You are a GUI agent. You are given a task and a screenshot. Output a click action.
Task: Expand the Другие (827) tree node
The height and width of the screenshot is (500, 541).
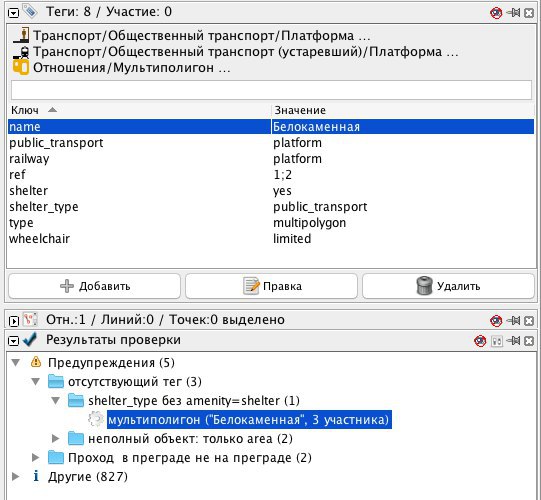(x=15, y=477)
